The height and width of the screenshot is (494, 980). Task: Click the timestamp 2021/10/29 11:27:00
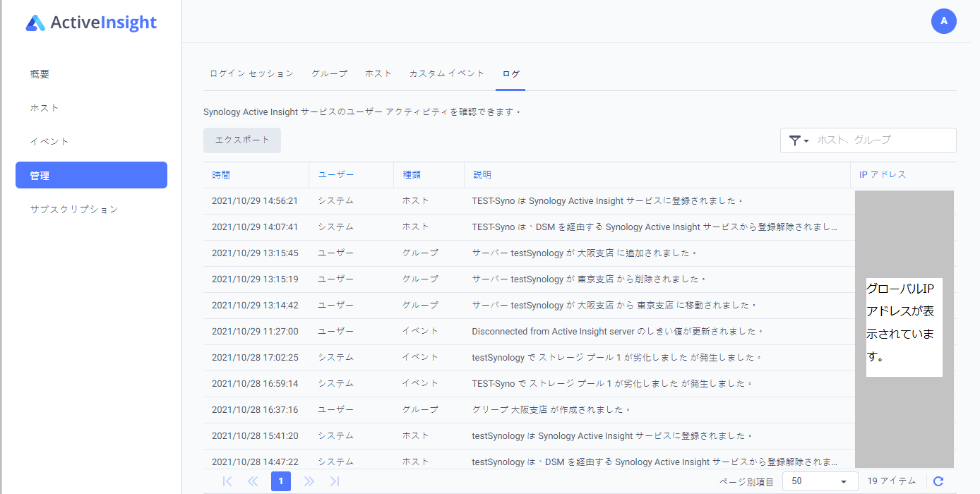[255, 332]
